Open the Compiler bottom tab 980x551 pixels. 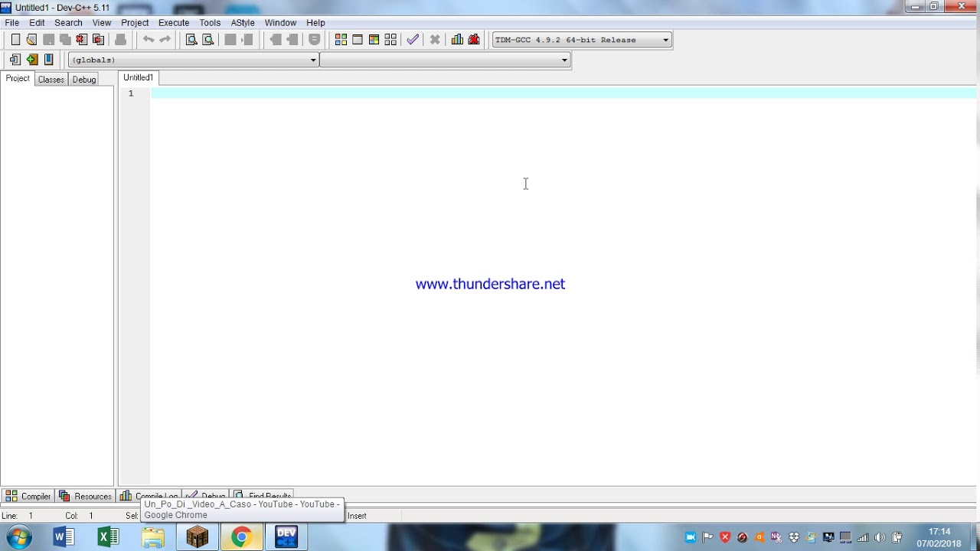(x=28, y=496)
